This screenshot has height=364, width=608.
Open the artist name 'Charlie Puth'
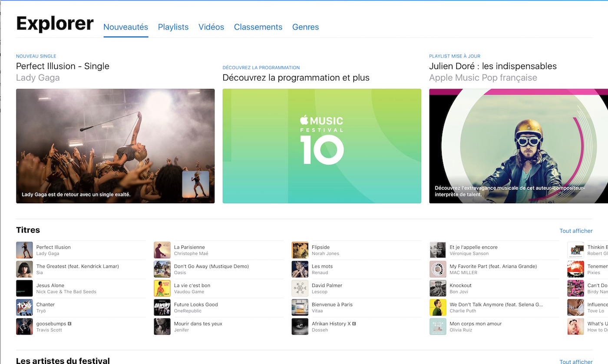pyautogui.click(x=463, y=311)
